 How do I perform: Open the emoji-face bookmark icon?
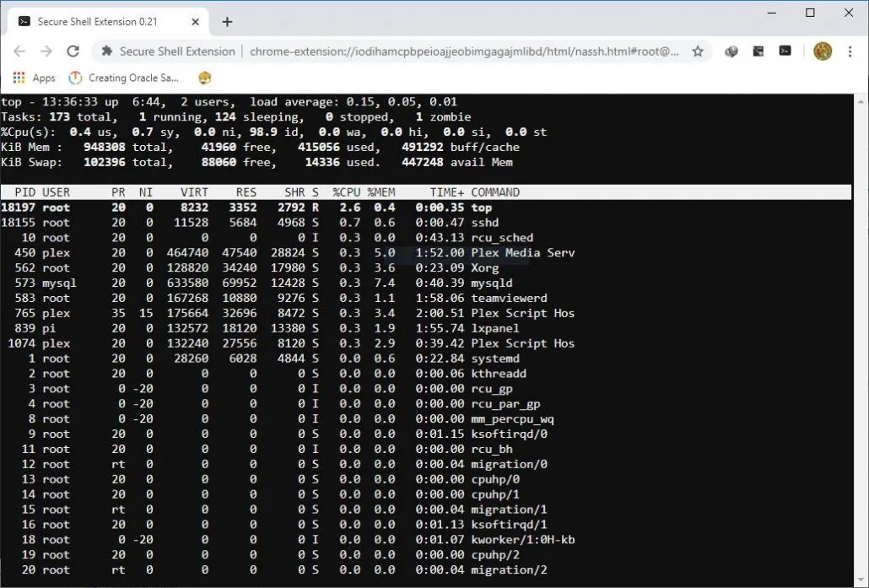204,78
